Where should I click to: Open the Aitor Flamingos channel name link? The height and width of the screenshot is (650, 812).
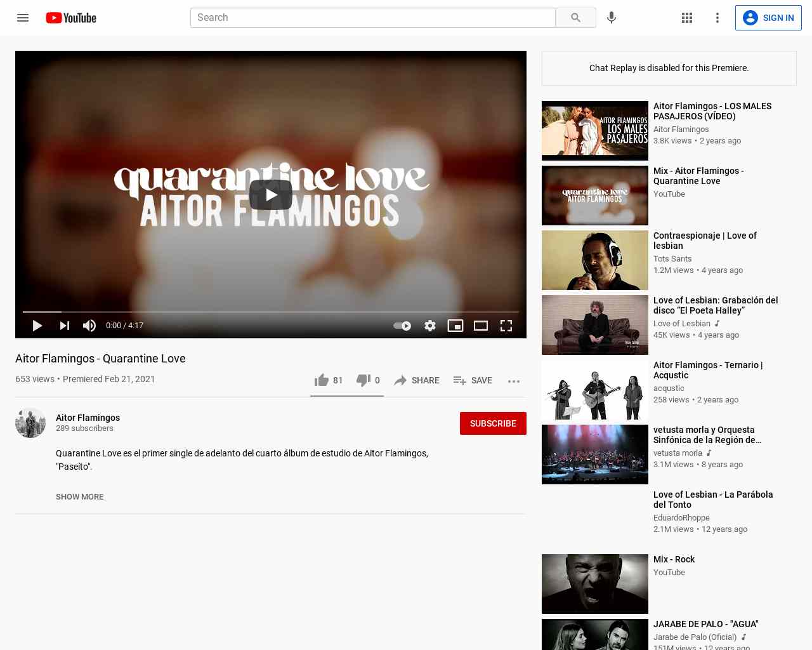click(x=88, y=418)
